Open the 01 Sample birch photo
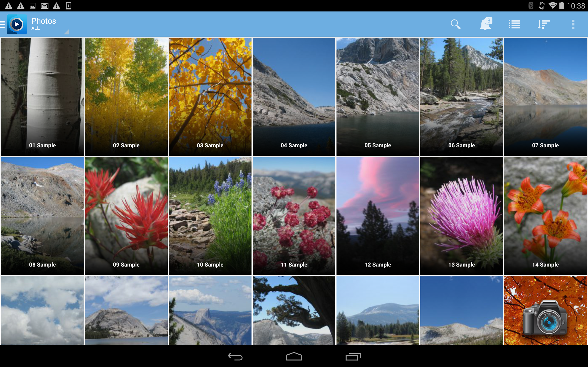Screen dimensions: 588x367 point(42,96)
